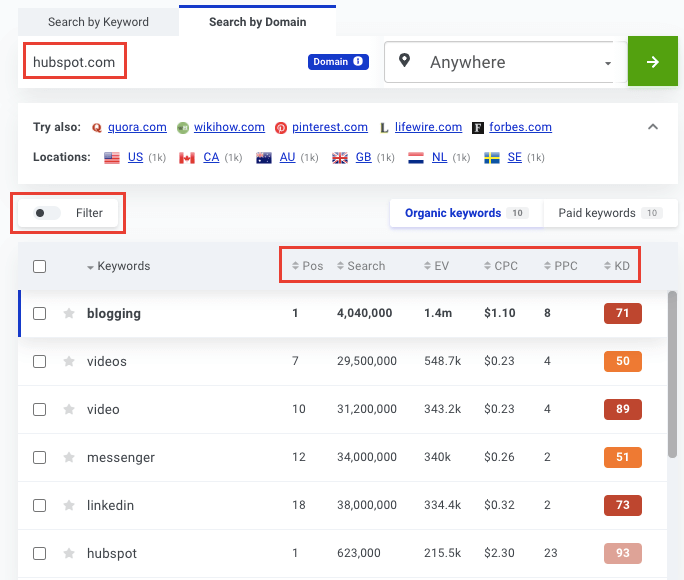
Task: Star the messenger keyword
Action: coord(68,457)
